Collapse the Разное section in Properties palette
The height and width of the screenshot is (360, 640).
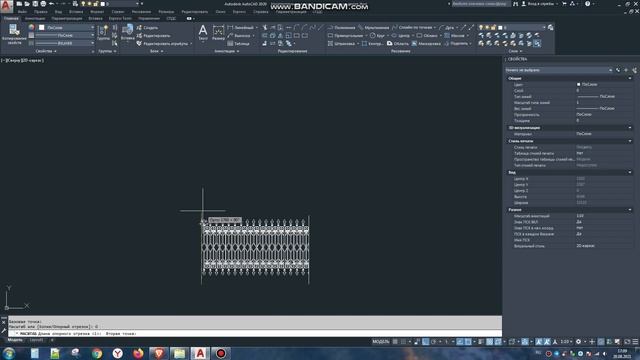click(630, 209)
